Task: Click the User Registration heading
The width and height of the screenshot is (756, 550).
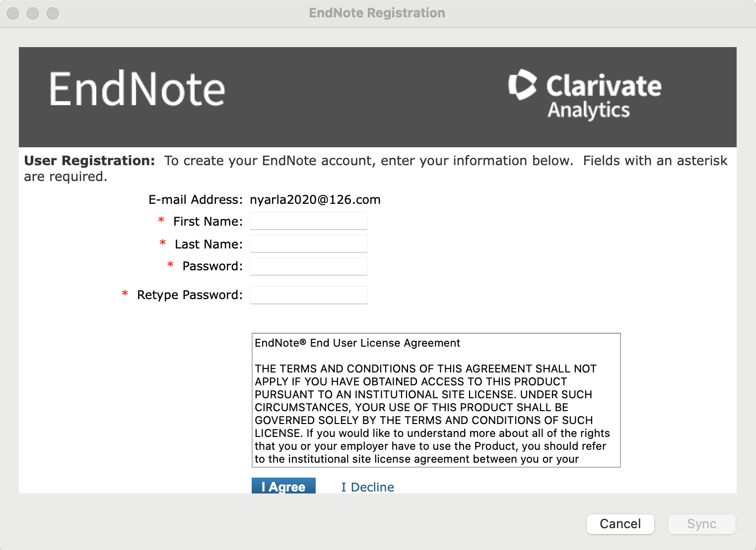Action: click(89, 161)
